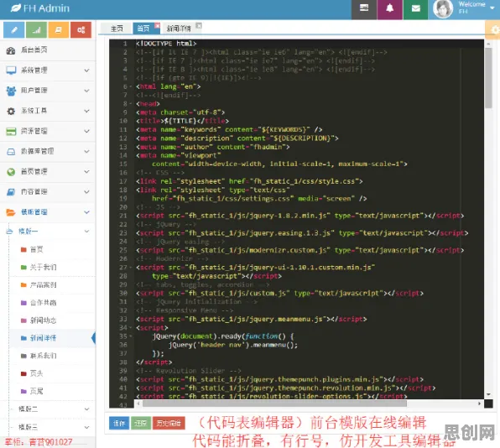The width and height of the screenshot is (500, 448).
Task: Place cursor on line 10 title tag
Action: click(x=182, y=121)
